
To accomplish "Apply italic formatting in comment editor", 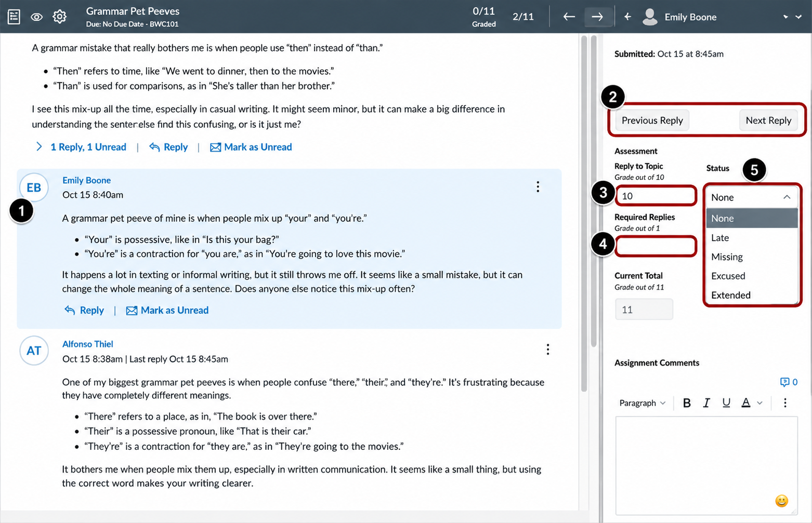I will pyautogui.click(x=706, y=403).
